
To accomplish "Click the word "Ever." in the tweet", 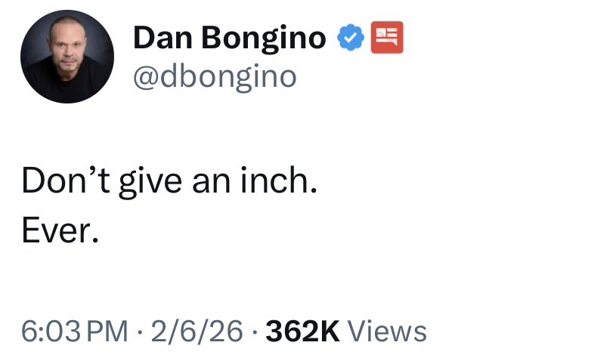I will tap(60, 232).
